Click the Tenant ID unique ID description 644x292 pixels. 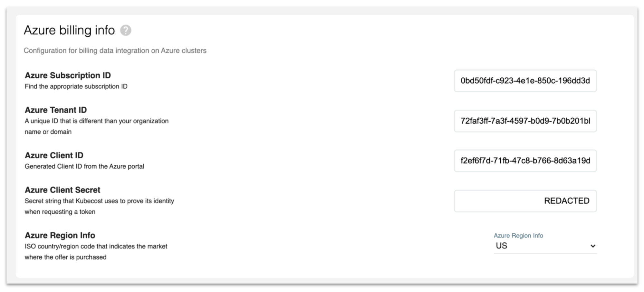pyautogui.click(x=97, y=126)
